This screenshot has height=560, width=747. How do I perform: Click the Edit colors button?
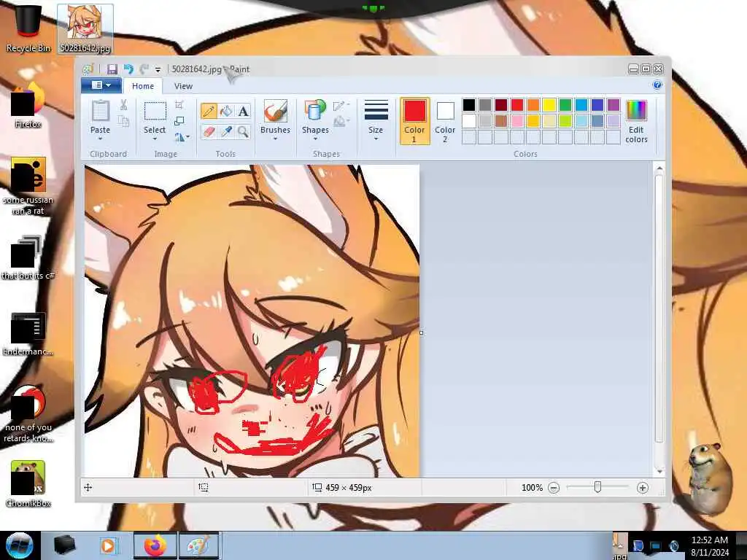636,121
